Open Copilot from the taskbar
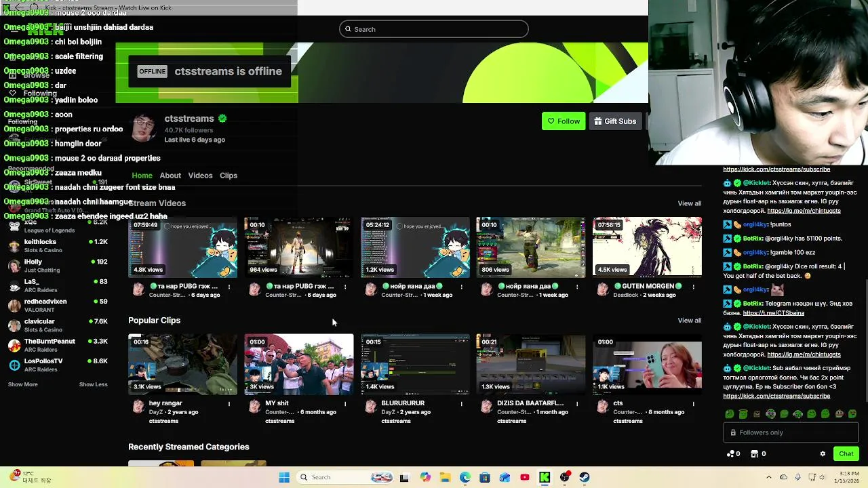The width and height of the screenshot is (868, 488). [x=425, y=477]
